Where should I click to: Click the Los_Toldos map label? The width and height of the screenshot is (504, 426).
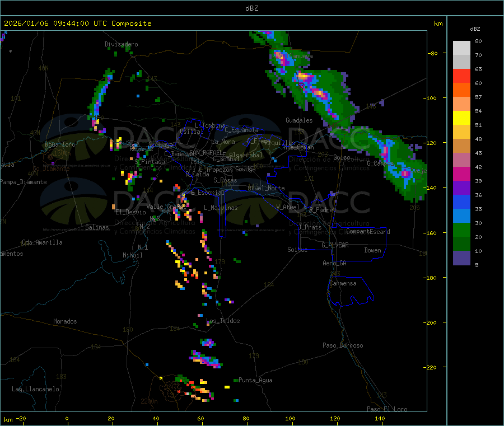tap(223, 321)
